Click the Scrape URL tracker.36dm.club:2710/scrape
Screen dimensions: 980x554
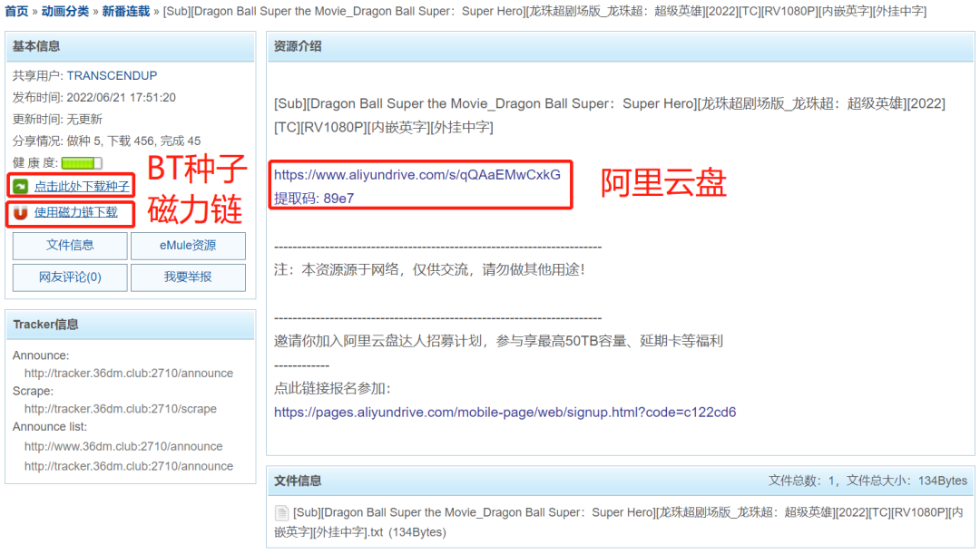(121, 409)
